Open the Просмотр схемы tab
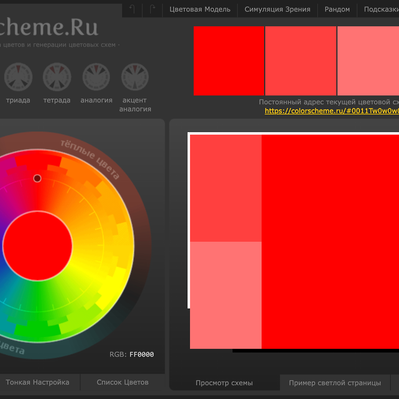This screenshot has height=399, width=399. coord(224,383)
